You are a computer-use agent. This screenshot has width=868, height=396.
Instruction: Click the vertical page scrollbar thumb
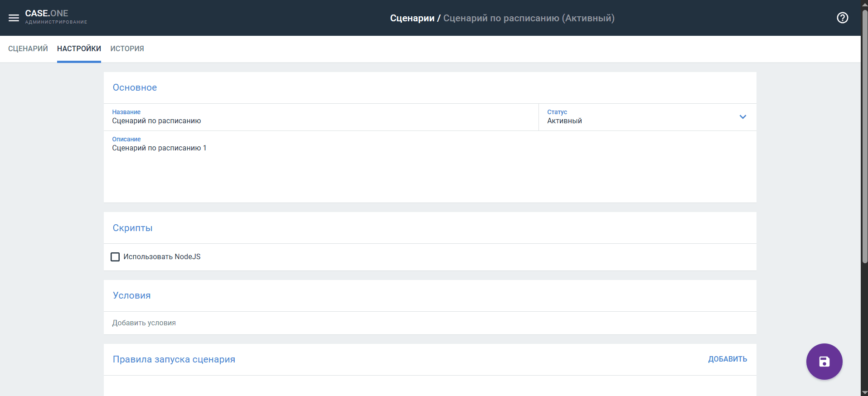[x=864, y=136]
